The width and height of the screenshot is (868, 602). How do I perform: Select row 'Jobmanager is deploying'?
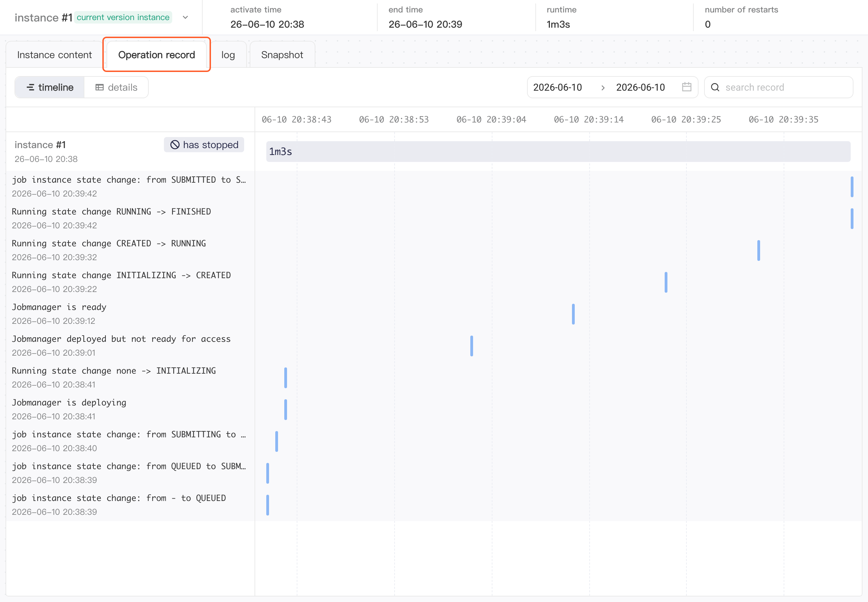pos(130,409)
